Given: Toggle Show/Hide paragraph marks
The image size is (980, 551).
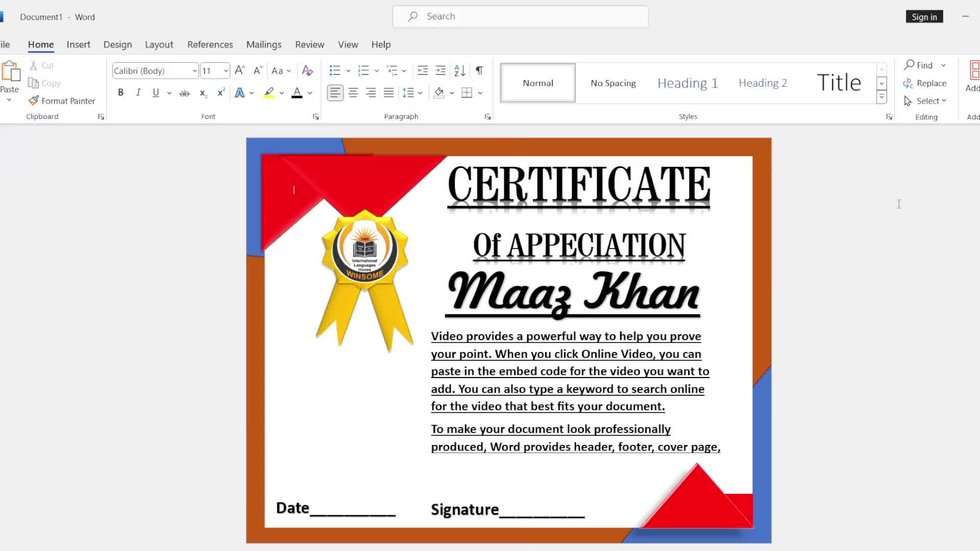Looking at the screenshot, I should point(479,70).
